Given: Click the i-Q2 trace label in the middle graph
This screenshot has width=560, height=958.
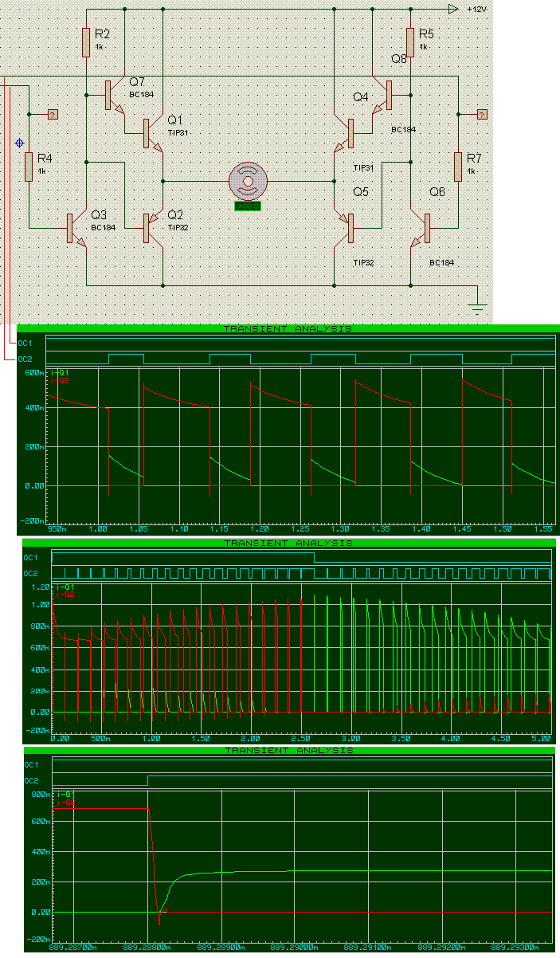Looking at the screenshot, I should 64,595.
